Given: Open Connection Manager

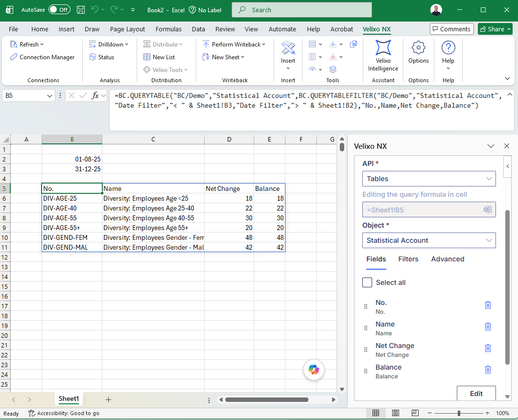Looking at the screenshot, I should pyautogui.click(x=42, y=57).
